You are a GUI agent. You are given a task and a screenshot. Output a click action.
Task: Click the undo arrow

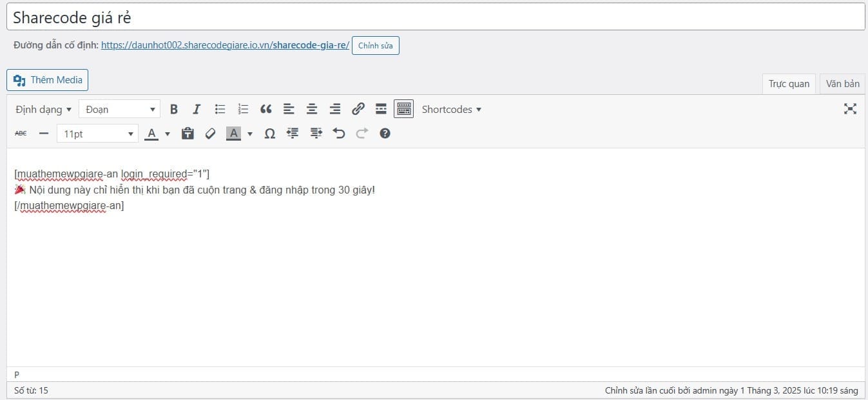(x=339, y=134)
